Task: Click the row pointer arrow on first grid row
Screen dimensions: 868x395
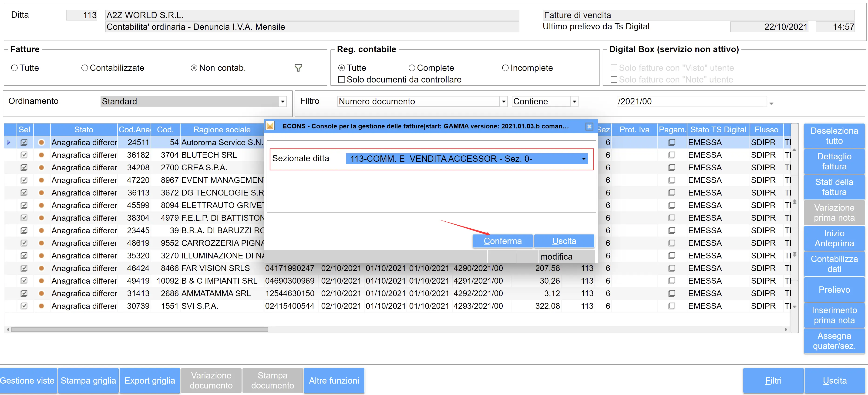Action: click(x=9, y=143)
